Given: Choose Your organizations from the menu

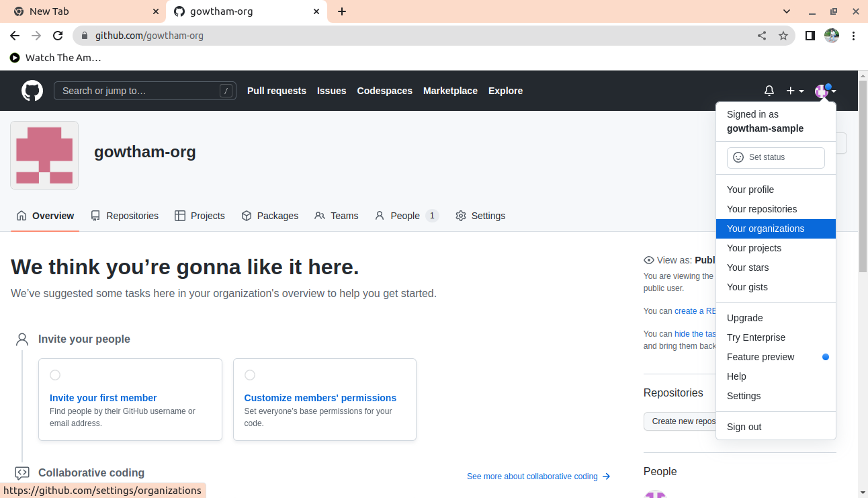Looking at the screenshot, I should 765,229.
